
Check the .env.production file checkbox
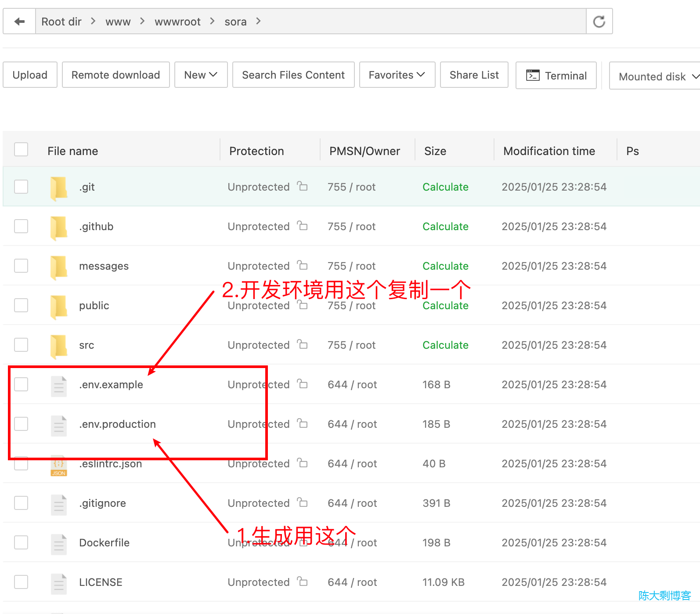pos(21,424)
